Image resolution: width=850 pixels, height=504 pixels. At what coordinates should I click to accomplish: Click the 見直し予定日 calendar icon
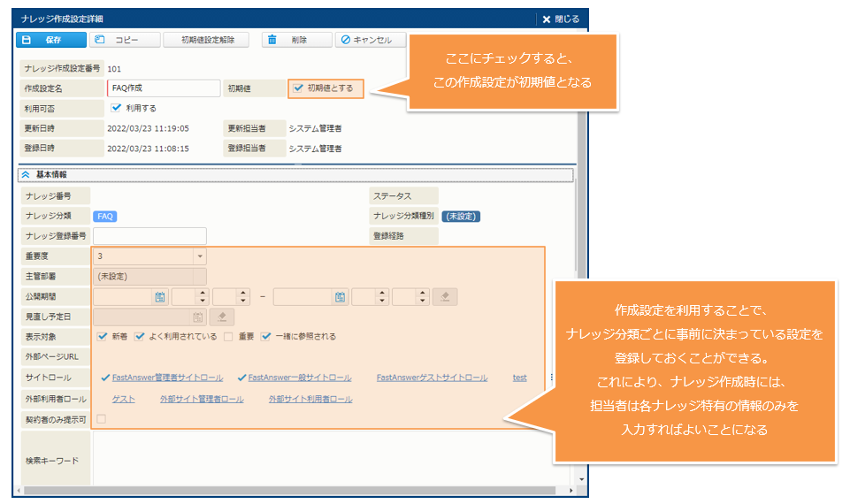(x=198, y=317)
